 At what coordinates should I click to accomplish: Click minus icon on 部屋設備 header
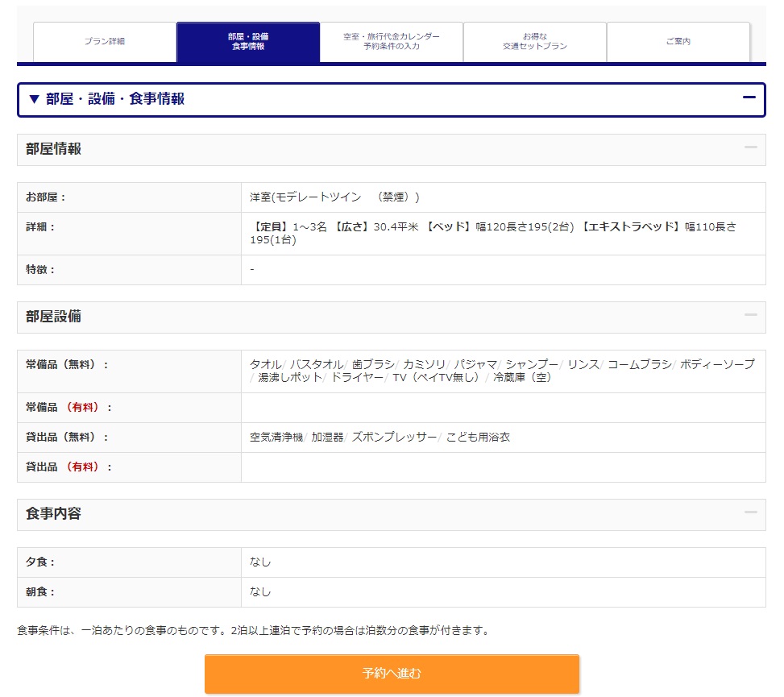click(x=750, y=315)
